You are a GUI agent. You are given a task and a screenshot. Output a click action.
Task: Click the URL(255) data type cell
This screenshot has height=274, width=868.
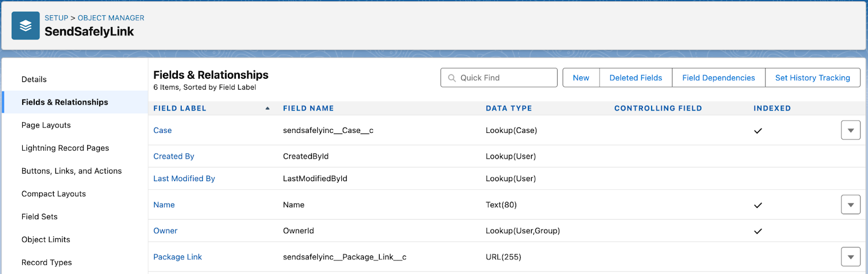tap(503, 257)
